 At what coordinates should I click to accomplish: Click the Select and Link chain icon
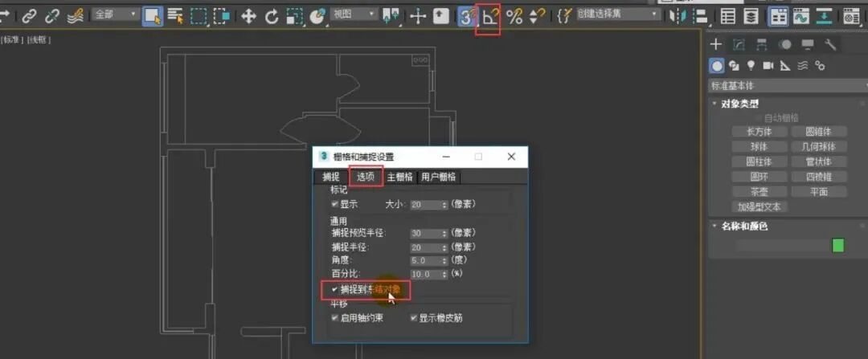30,17
